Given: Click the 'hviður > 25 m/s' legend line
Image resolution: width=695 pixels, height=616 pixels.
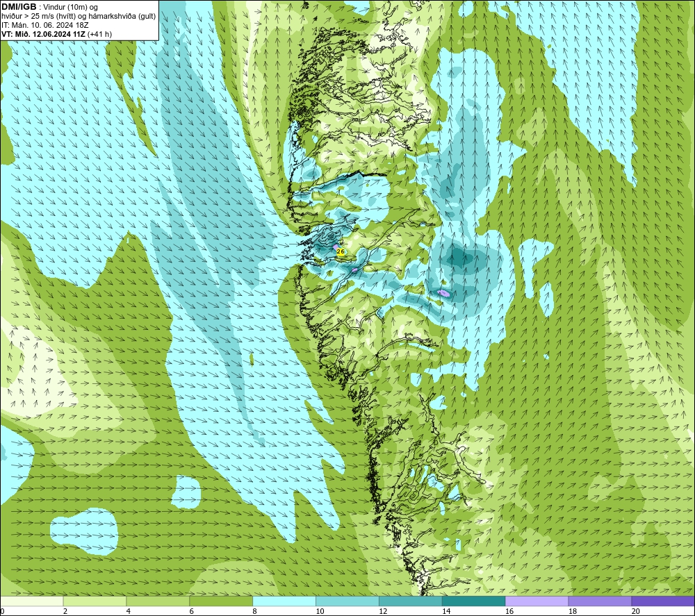Looking at the screenshot, I should [79, 17].
